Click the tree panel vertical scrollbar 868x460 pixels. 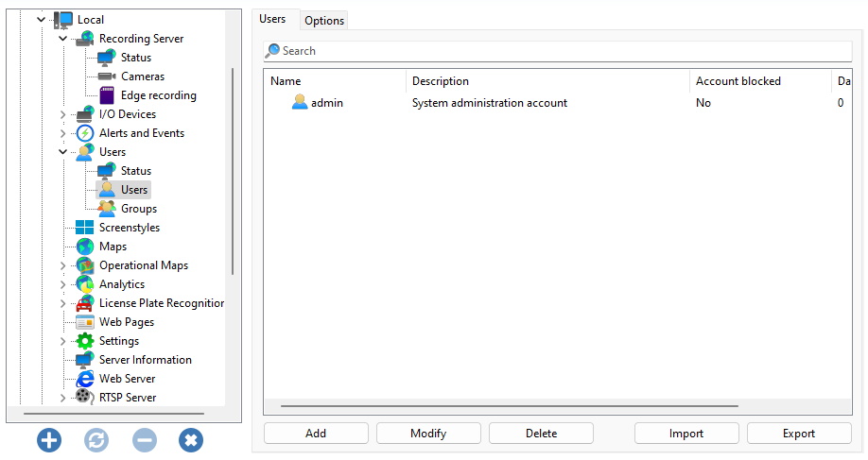tap(233, 171)
